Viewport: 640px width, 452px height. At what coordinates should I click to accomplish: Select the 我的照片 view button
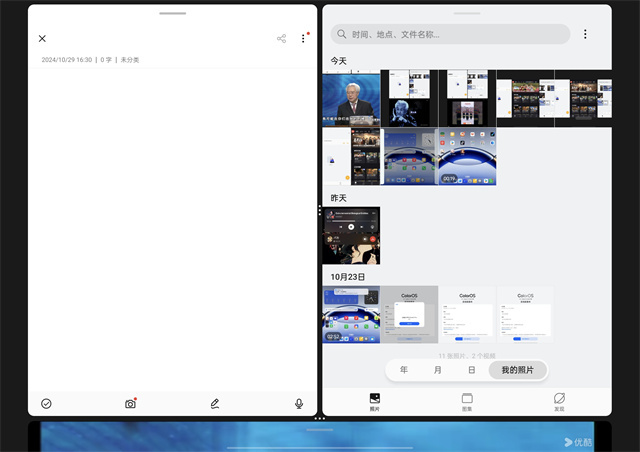[x=517, y=370]
